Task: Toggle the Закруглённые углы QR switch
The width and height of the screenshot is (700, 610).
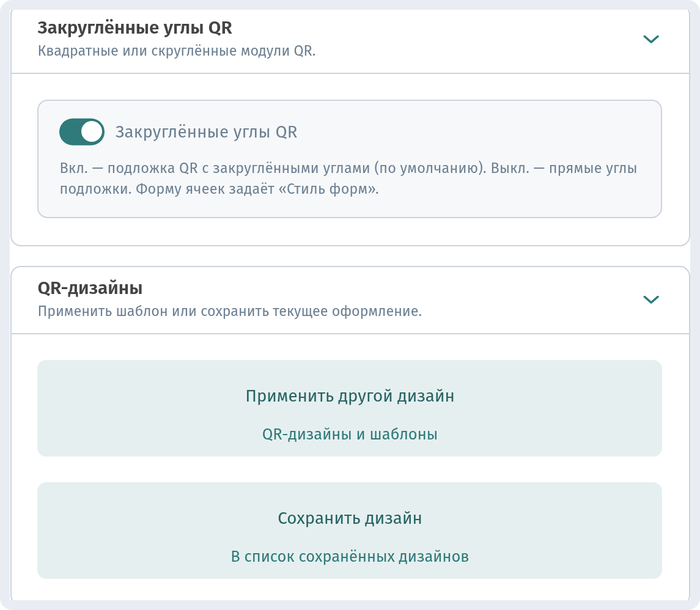Action: click(82, 132)
